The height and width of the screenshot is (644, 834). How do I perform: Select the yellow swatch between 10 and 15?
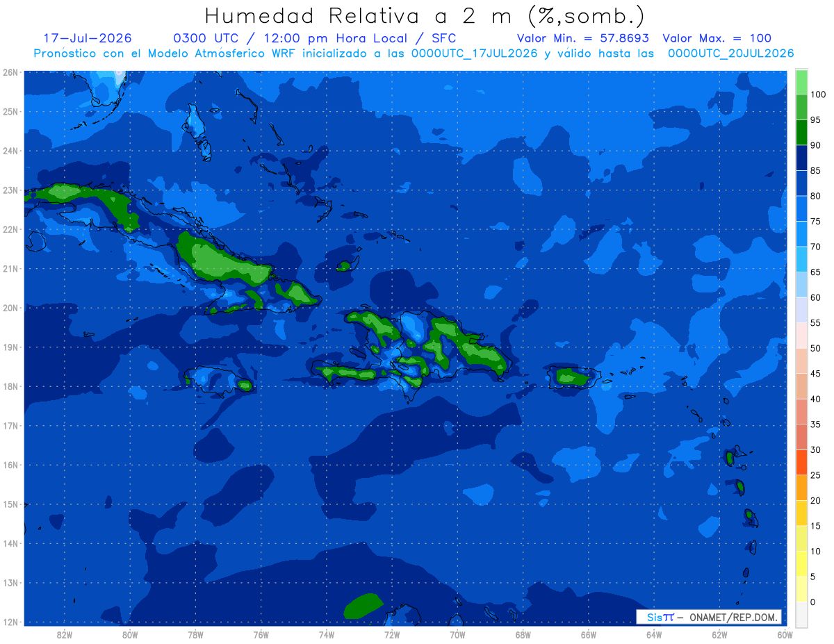coord(801,538)
